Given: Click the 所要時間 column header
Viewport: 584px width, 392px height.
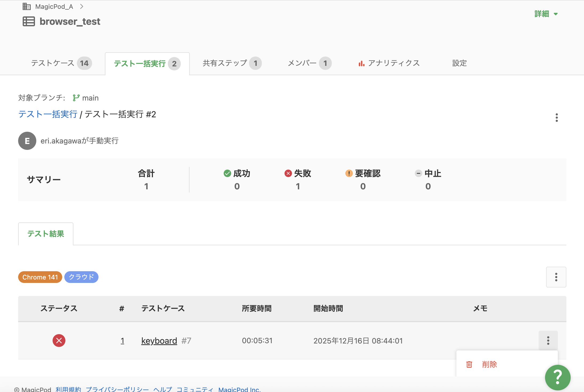Looking at the screenshot, I should point(257,309).
